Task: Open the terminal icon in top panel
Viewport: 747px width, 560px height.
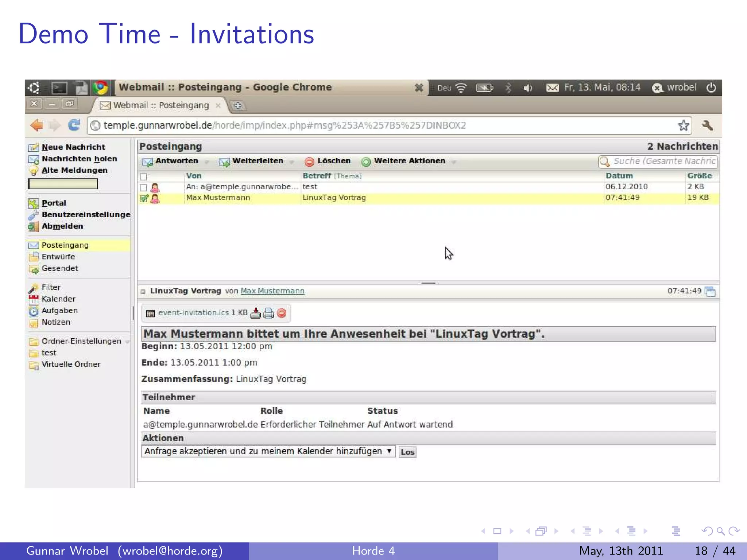Action: (x=59, y=88)
